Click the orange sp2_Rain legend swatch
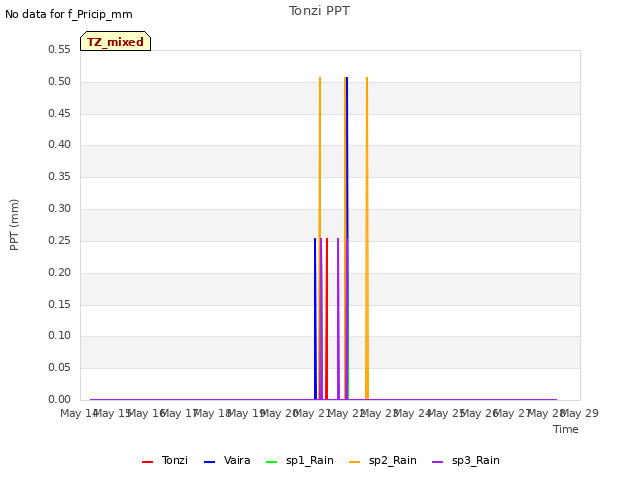 click(x=355, y=462)
